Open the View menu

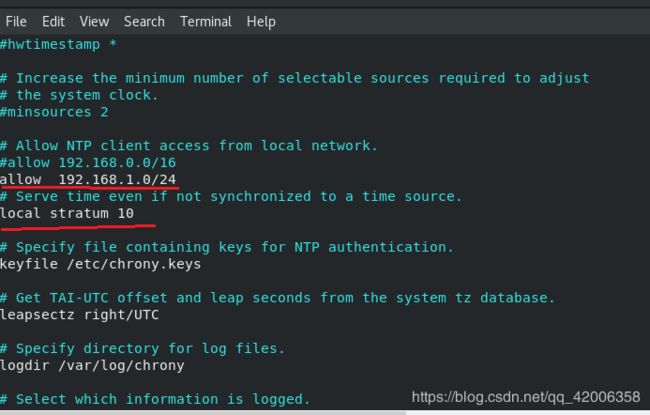click(94, 22)
